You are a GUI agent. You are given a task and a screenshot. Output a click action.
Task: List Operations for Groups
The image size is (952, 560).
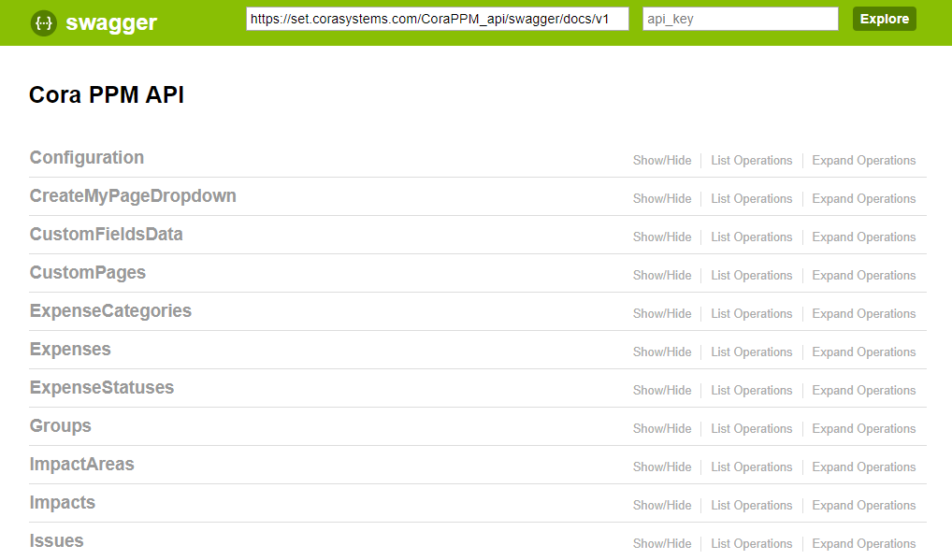pos(752,428)
